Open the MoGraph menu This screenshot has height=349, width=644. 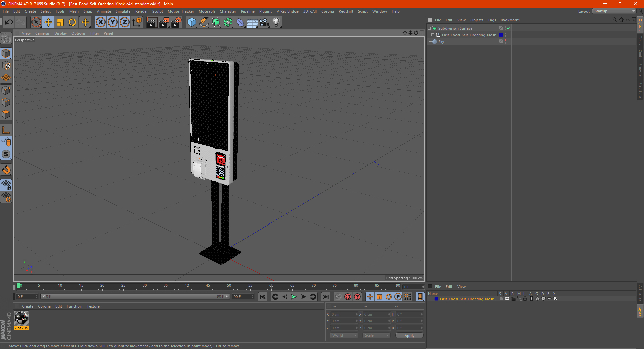pyautogui.click(x=207, y=11)
